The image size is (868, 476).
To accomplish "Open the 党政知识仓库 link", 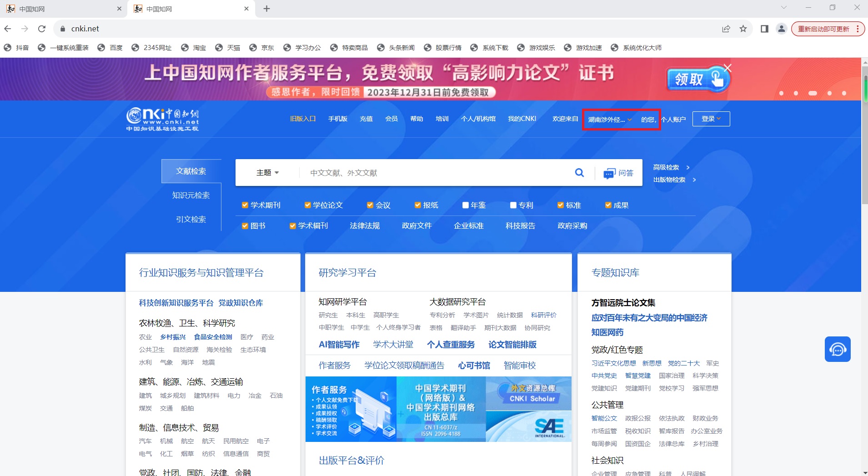I will coord(241,303).
